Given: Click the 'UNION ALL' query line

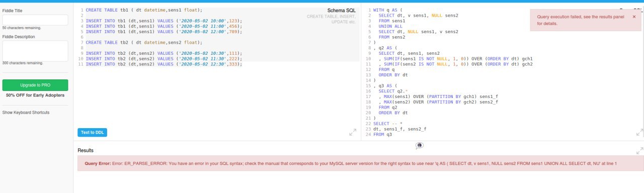Looking at the screenshot, I should pos(390,26).
